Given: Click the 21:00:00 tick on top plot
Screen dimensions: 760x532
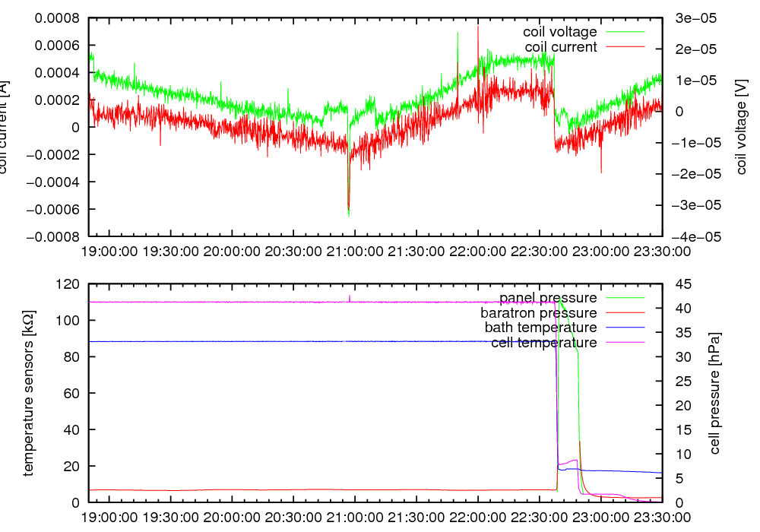Looking at the screenshot, I should [x=355, y=251].
